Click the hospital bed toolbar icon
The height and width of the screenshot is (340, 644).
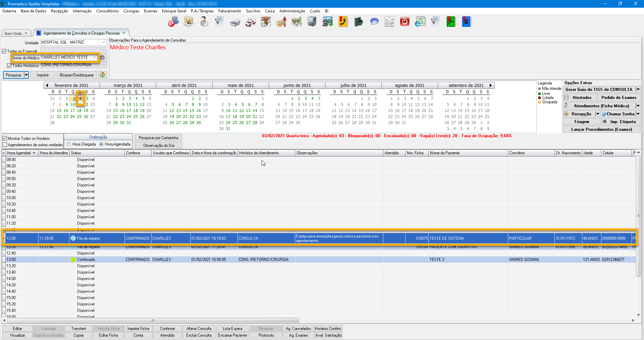[x=235, y=22]
